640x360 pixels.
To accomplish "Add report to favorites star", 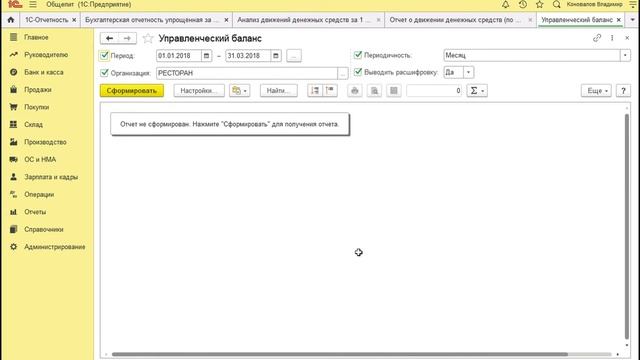I will 148,38.
